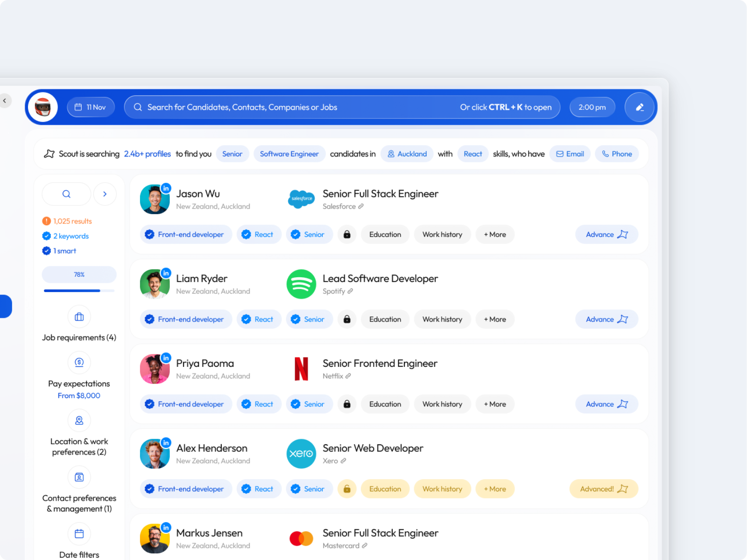Open the Pay expectations dollar icon

coord(79,362)
